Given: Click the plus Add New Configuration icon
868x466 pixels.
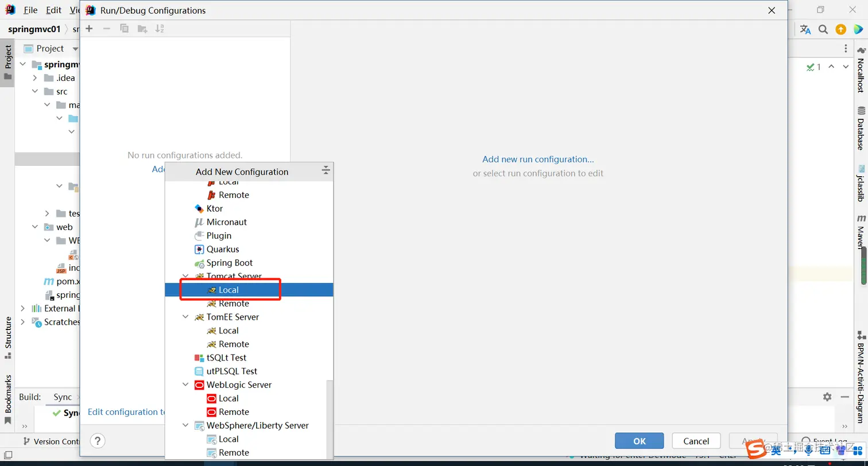Looking at the screenshot, I should (x=89, y=29).
